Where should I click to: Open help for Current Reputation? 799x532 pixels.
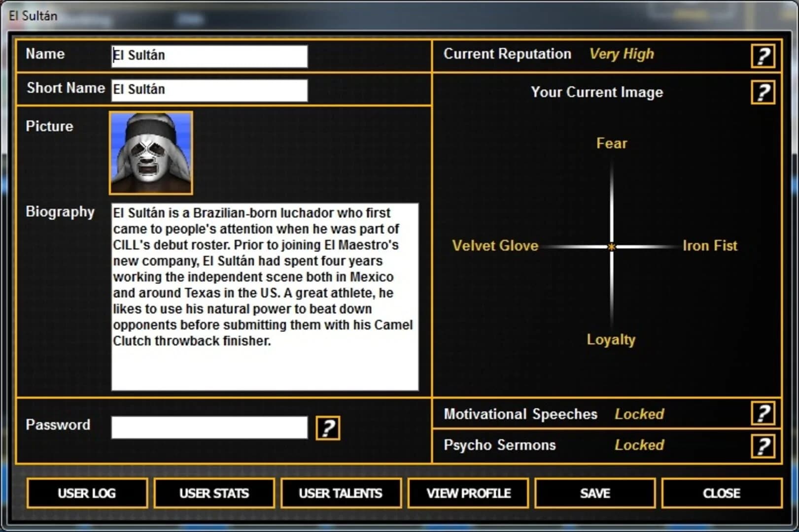coord(763,55)
